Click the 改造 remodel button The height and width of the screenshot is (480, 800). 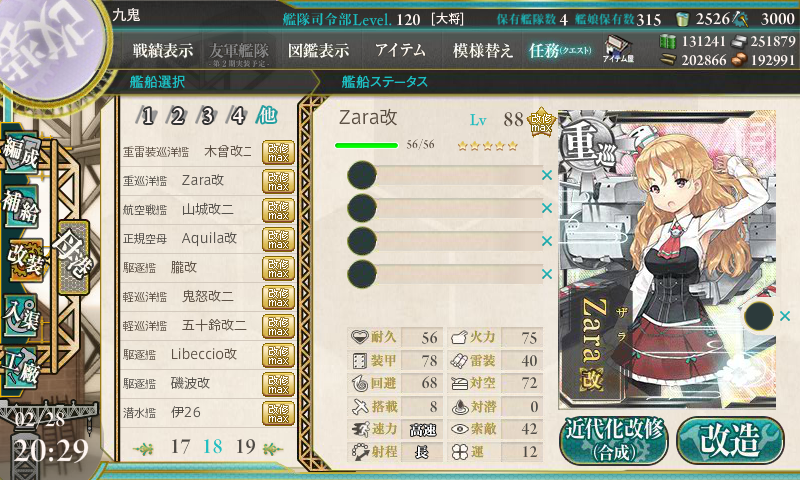tap(730, 440)
